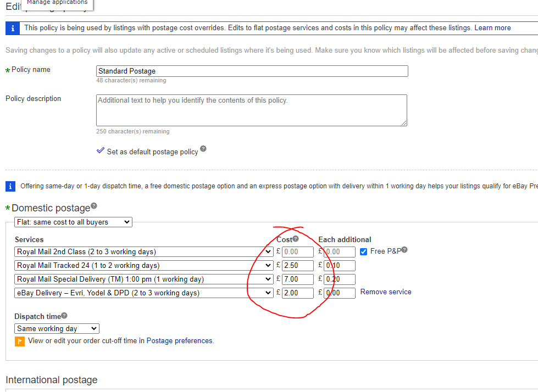Open the Royal Mail Special Delivery service dropdown

click(x=144, y=279)
